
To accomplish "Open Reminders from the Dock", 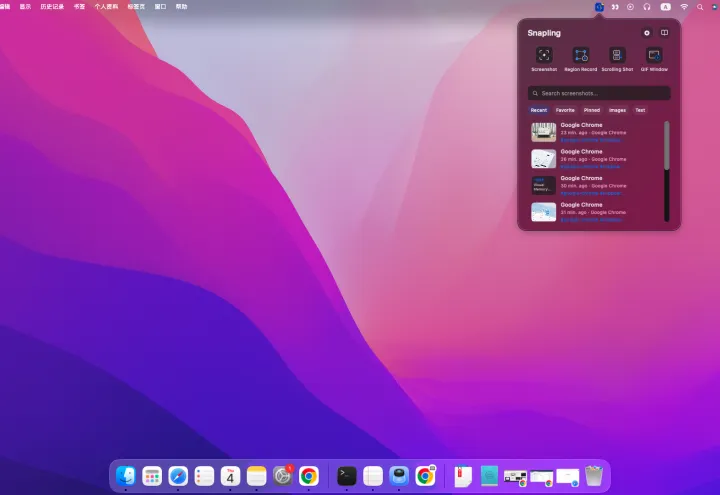I will pos(204,476).
